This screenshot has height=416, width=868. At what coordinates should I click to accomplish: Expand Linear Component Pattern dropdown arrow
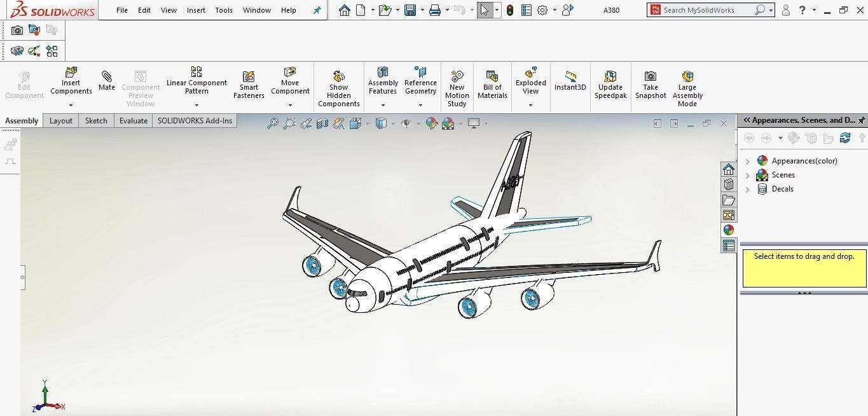[x=196, y=105]
